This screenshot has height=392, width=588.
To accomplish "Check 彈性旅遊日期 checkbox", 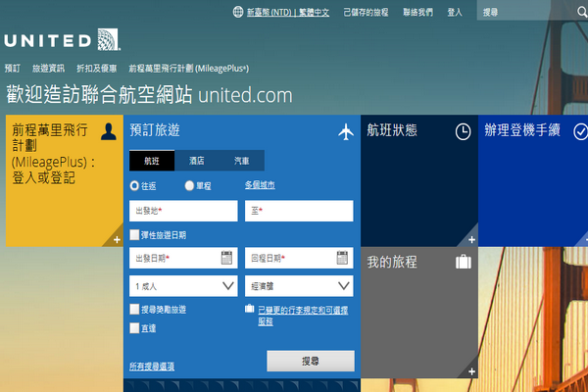I will 134,235.
